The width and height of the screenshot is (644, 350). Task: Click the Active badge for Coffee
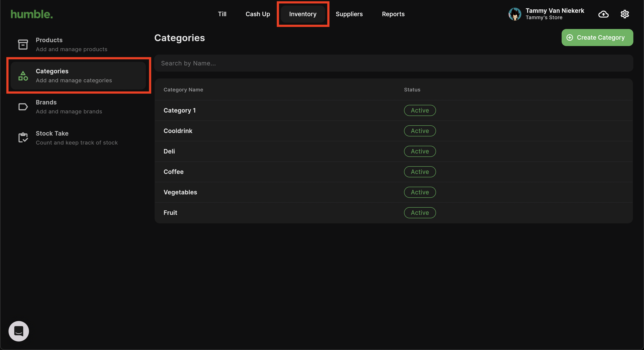click(420, 172)
